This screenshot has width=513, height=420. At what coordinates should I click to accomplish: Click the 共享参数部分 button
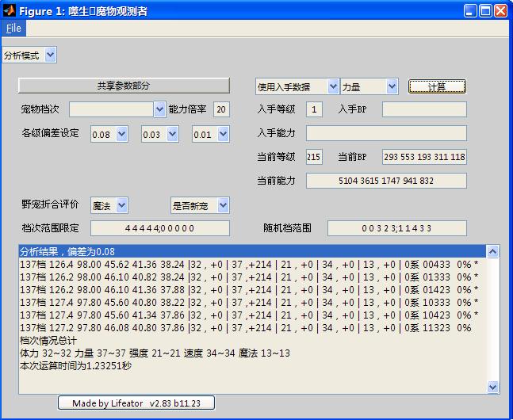click(124, 86)
